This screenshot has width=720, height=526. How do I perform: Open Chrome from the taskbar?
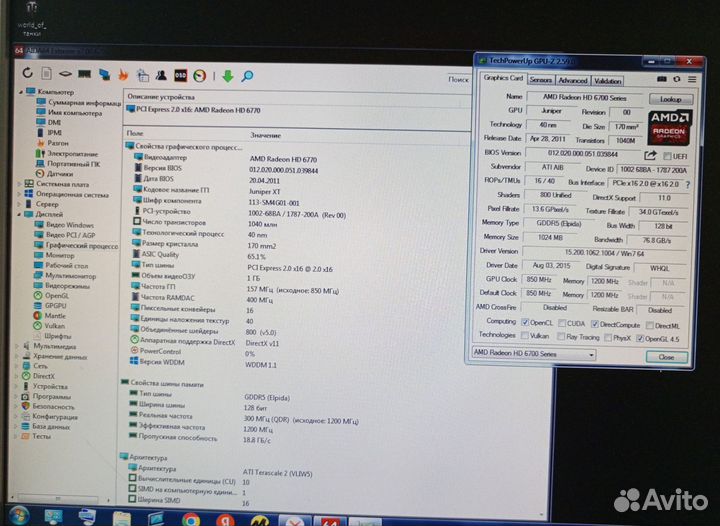(191, 520)
